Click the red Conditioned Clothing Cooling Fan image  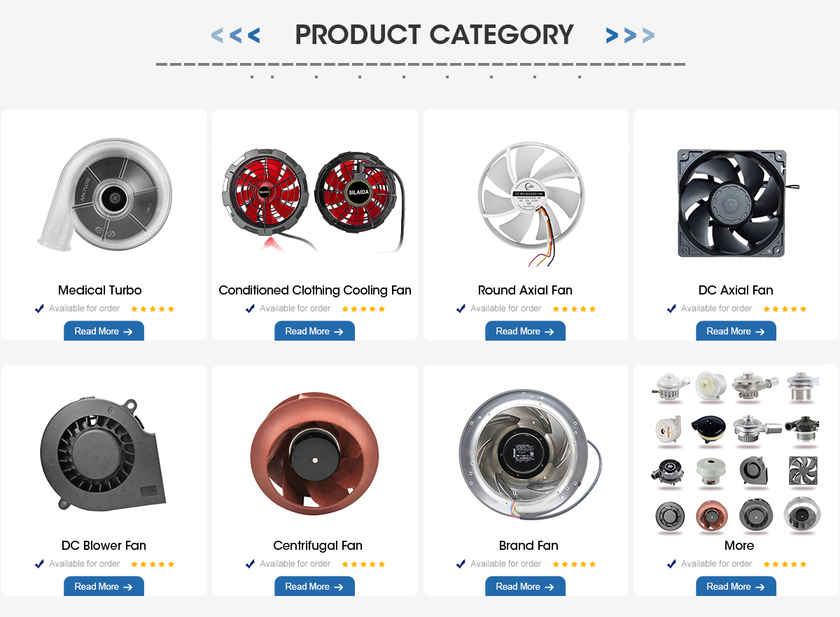click(x=314, y=202)
